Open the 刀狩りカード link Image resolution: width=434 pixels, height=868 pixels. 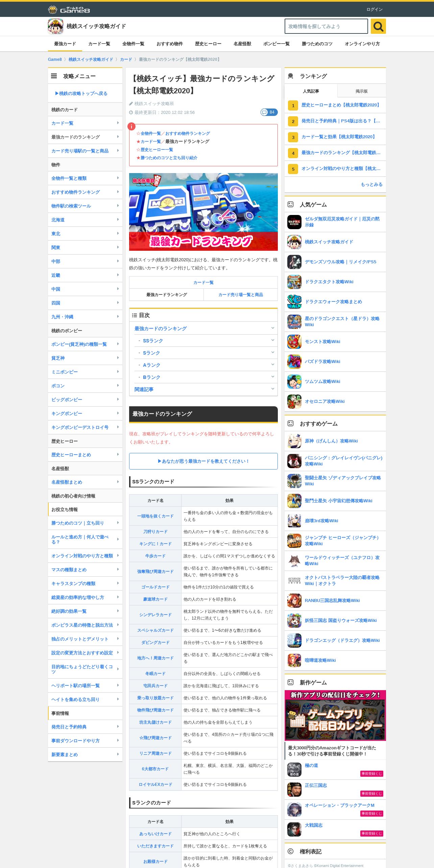click(155, 532)
